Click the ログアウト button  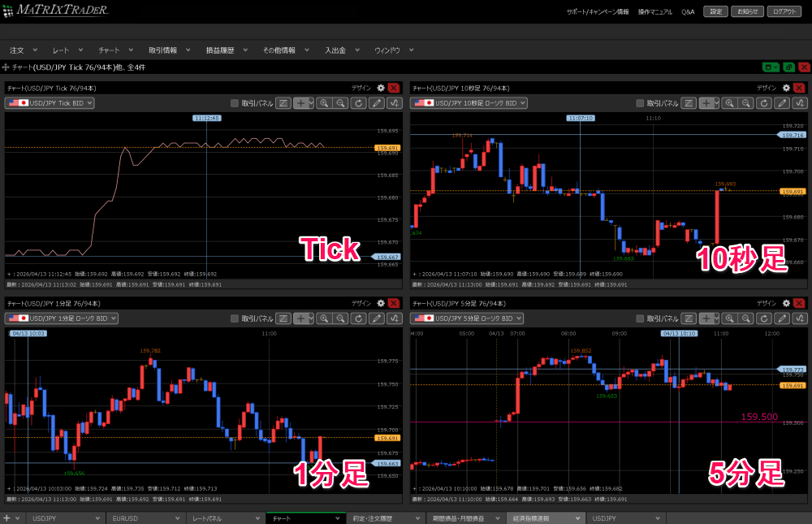(x=785, y=11)
